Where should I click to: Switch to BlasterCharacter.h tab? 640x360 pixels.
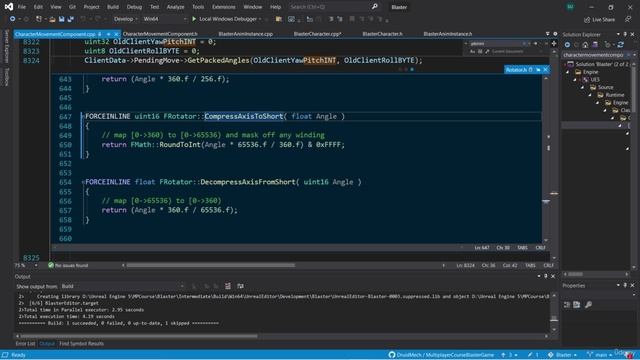[382, 34]
